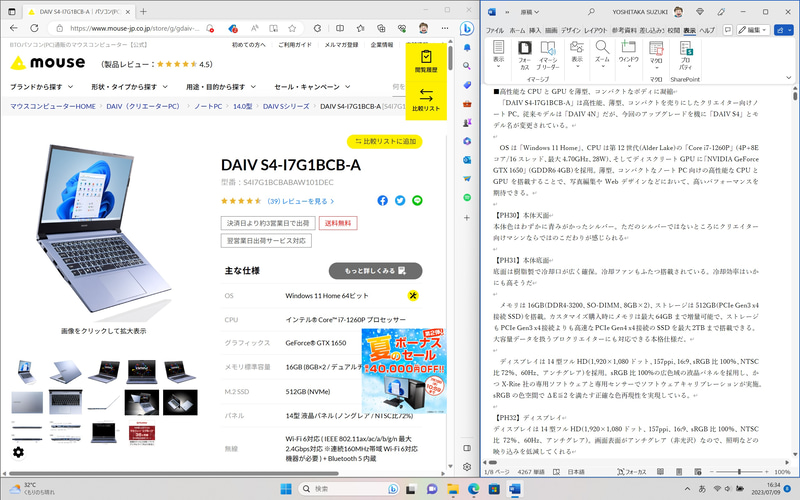Expand the 原稿 document name dropdown
Screen dimensions: 800x500
coord(530,12)
